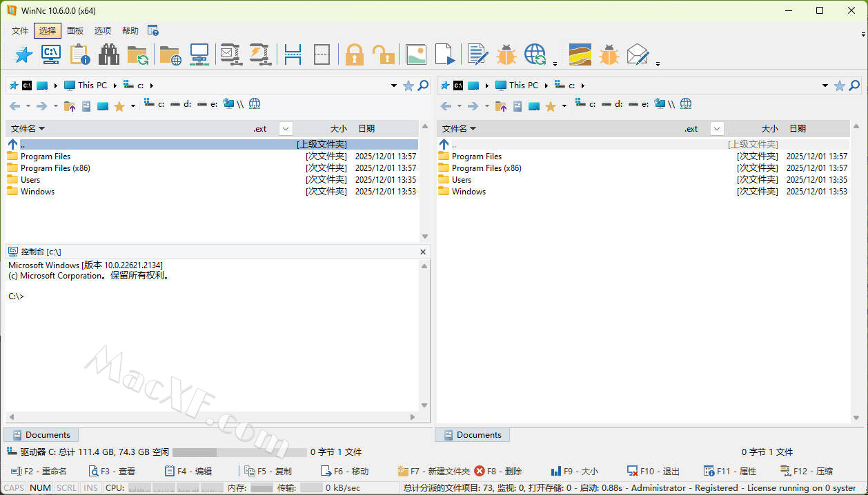Click the binoculars search icon
Screen dimensions: 868x495
108,55
